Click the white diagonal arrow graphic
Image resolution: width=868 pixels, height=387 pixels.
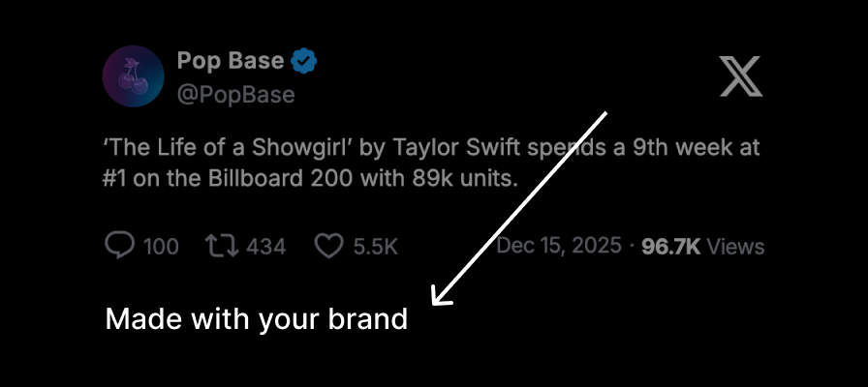(519, 208)
